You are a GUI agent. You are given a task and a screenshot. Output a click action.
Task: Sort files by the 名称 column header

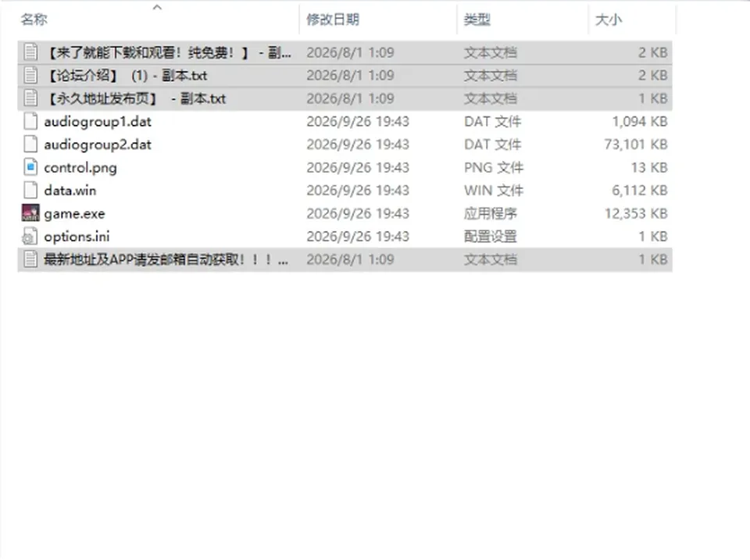click(34, 20)
